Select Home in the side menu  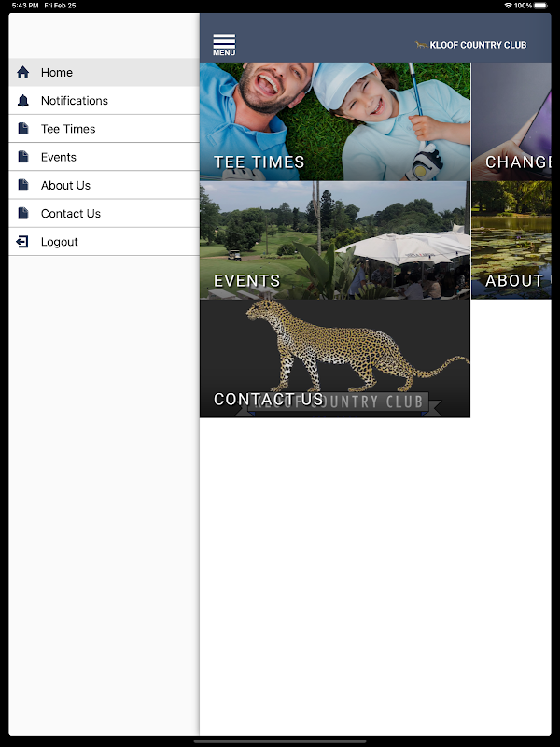pos(104,73)
